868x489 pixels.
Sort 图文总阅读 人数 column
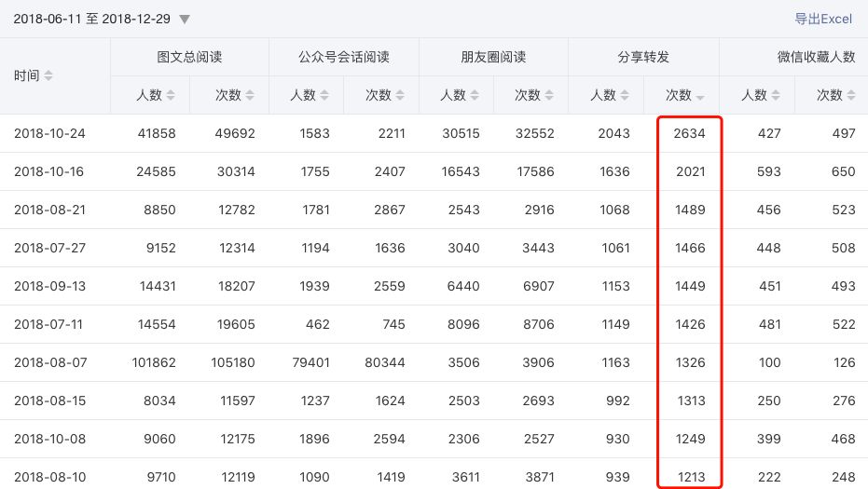171,95
